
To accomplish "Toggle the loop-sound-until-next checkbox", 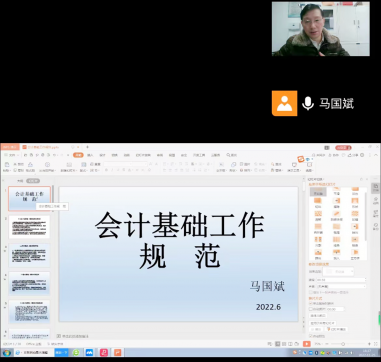I will [x=311, y=292].
